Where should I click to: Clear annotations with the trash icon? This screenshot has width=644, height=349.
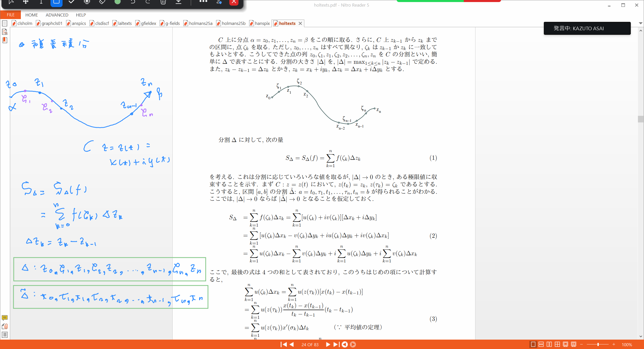163,2
